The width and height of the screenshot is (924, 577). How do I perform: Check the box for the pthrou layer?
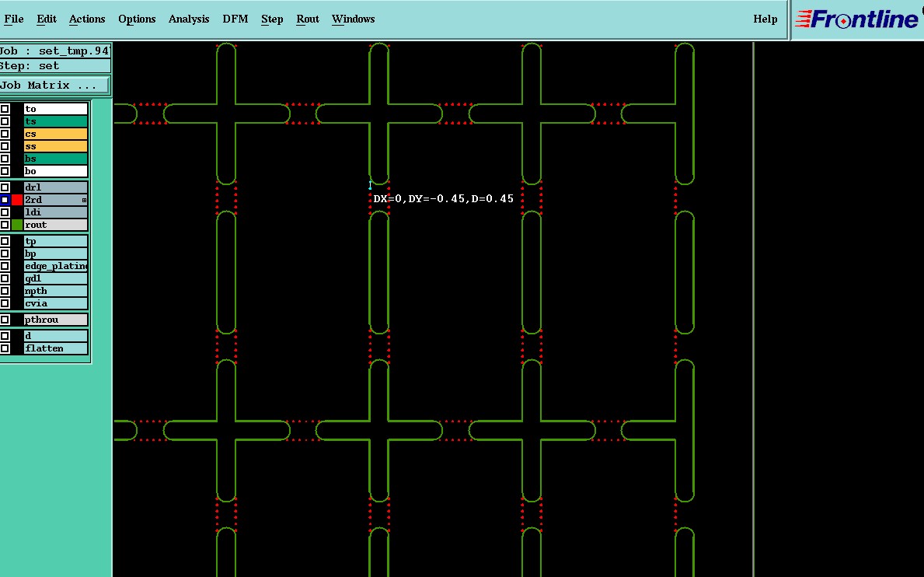point(5,320)
